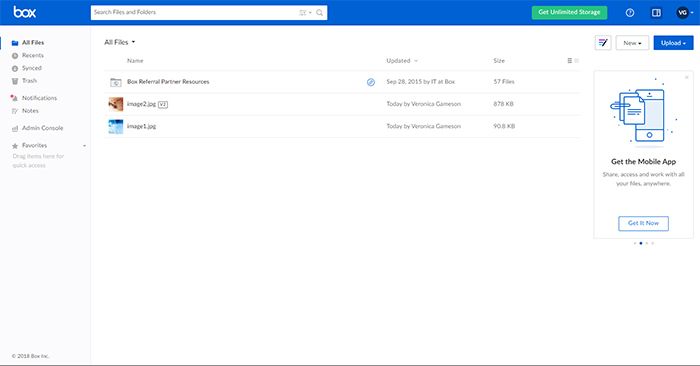Viewport: 700px width, 366px height.
Task: Click Get Unlimited Storage button
Action: click(569, 12)
